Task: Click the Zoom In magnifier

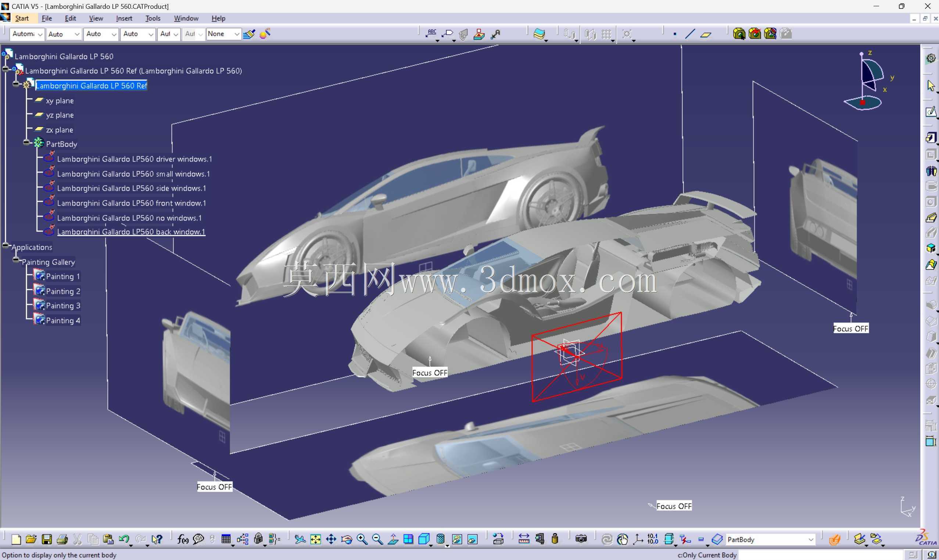Action: tap(362, 539)
